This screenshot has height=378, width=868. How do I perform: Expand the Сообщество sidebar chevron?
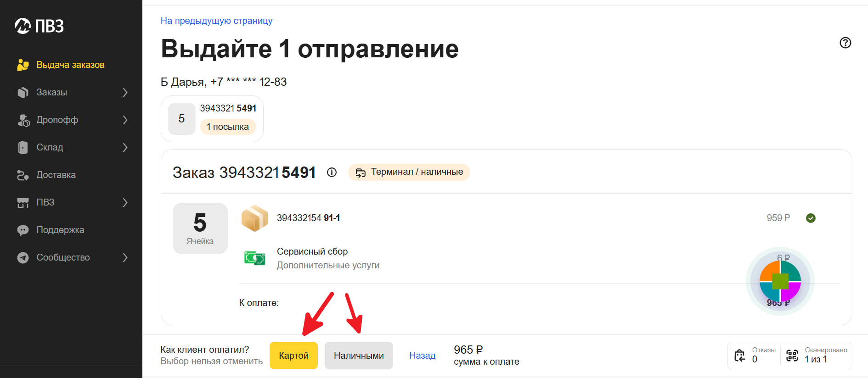(x=125, y=257)
